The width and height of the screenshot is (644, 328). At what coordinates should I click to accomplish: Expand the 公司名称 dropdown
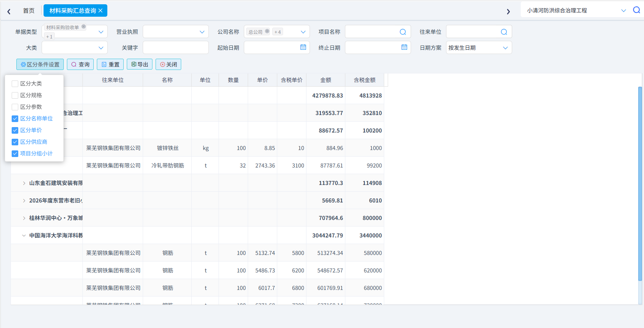pyautogui.click(x=303, y=32)
